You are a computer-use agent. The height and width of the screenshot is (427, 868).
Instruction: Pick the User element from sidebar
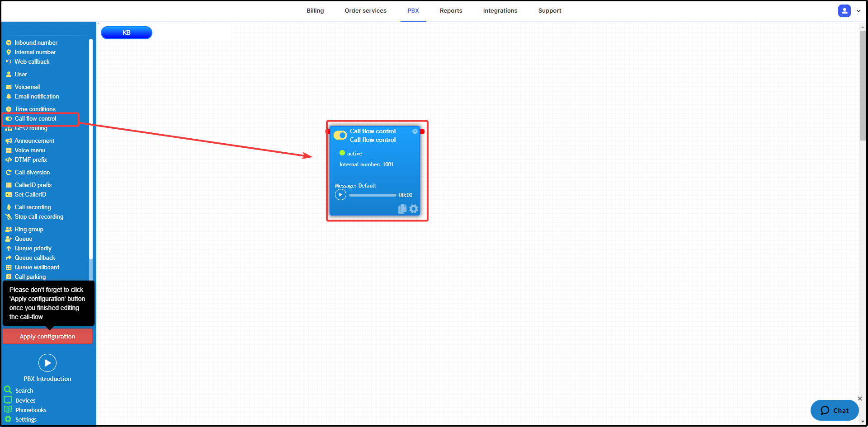click(21, 75)
